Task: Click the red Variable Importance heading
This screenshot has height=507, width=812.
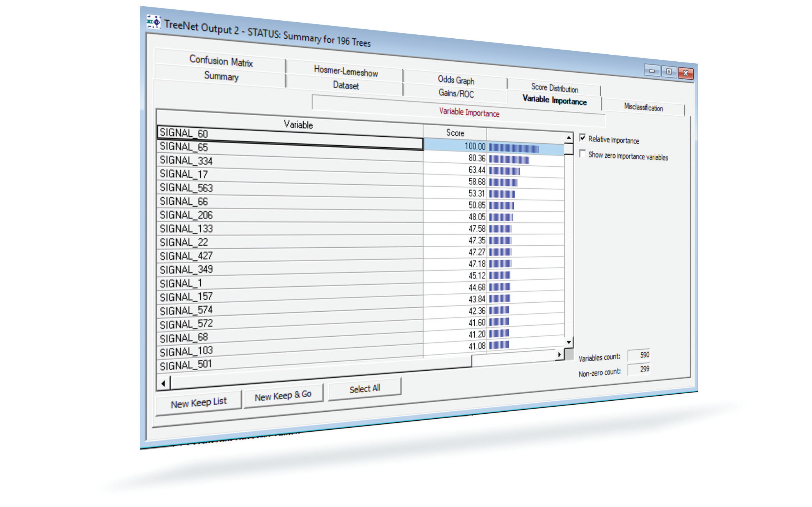Action: [x=469, y=112]
